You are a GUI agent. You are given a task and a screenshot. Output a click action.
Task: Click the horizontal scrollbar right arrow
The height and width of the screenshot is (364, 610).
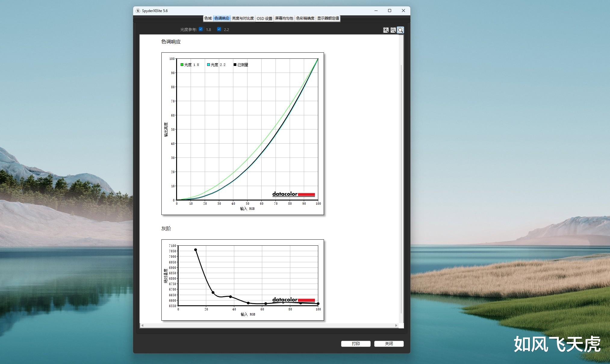(396, 325)
